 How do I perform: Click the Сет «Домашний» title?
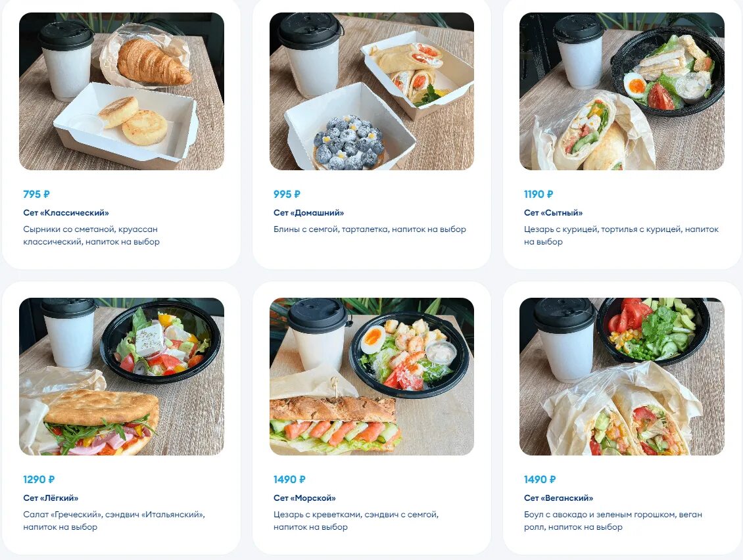[308, 213]
